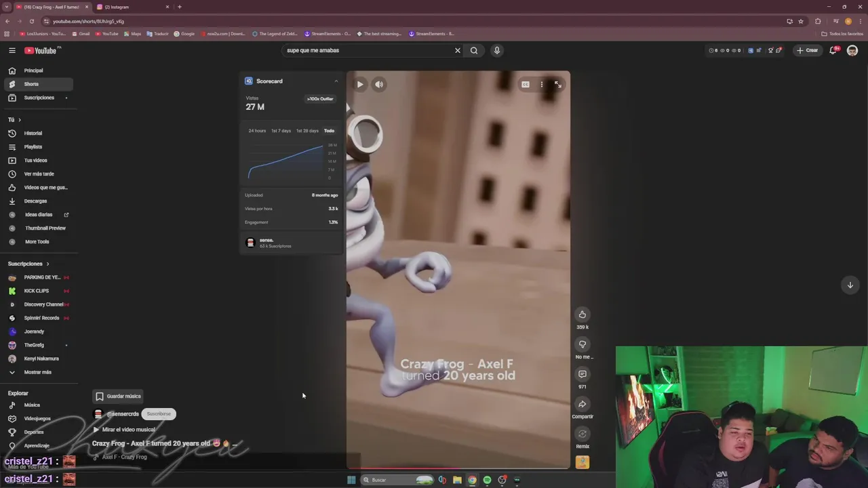Open the comments showing 971
The image size is (868, 488).
[x=583, y=374]
